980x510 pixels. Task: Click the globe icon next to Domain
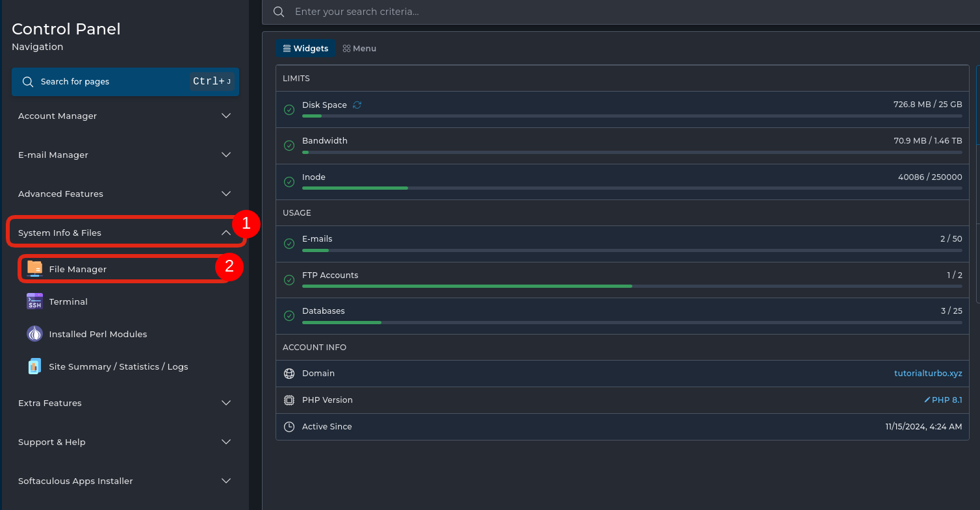pos(289,374)
